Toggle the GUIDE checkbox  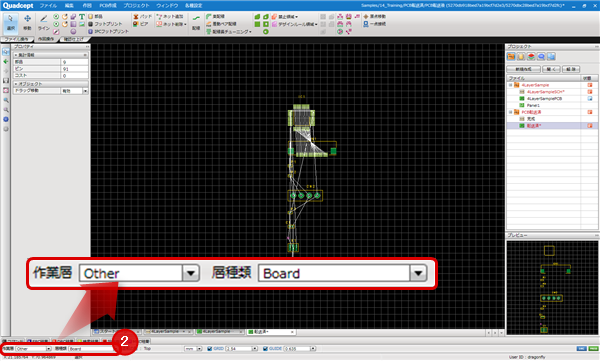(265, 348)
